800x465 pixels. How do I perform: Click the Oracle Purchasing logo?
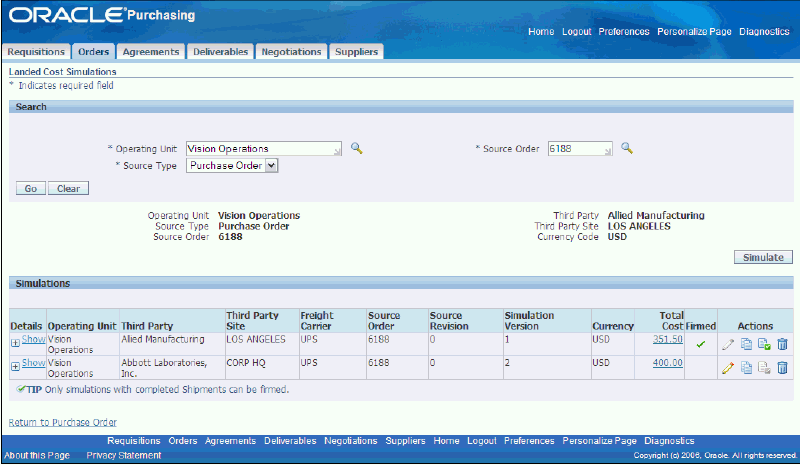(102, 15)
